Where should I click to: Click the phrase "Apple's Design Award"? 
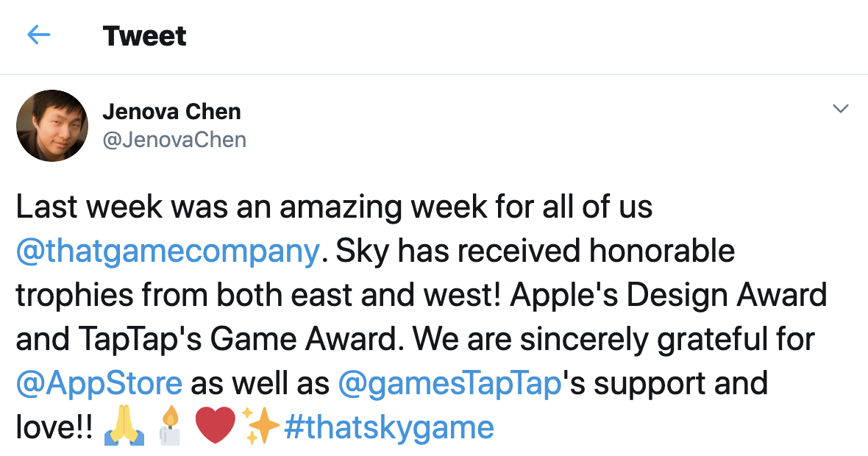[x=669, y=296]
